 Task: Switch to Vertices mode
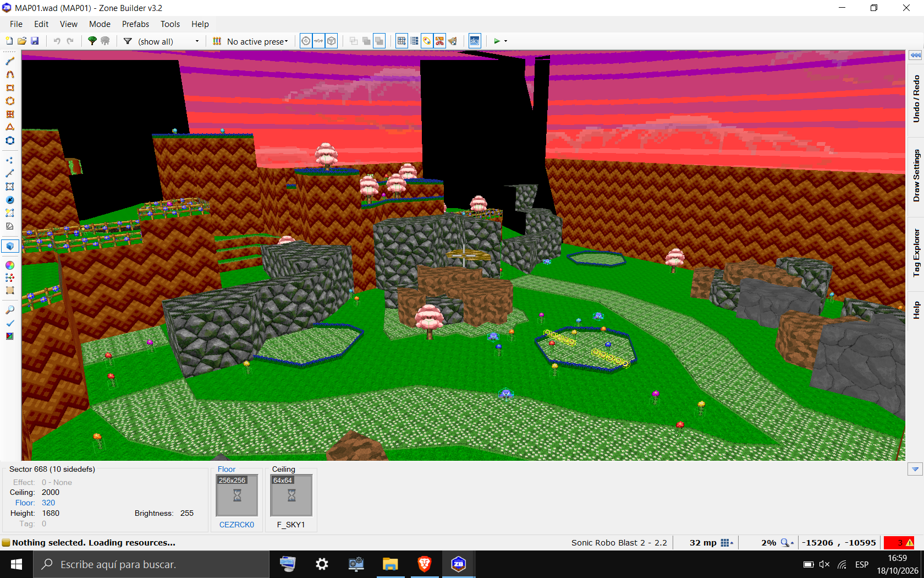tap(10, 160)
